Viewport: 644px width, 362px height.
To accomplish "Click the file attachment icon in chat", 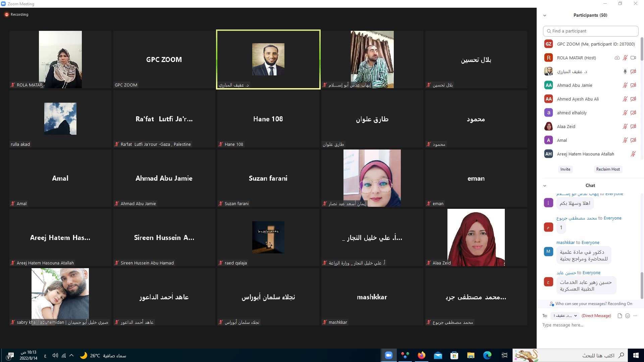I will [620, 316].
